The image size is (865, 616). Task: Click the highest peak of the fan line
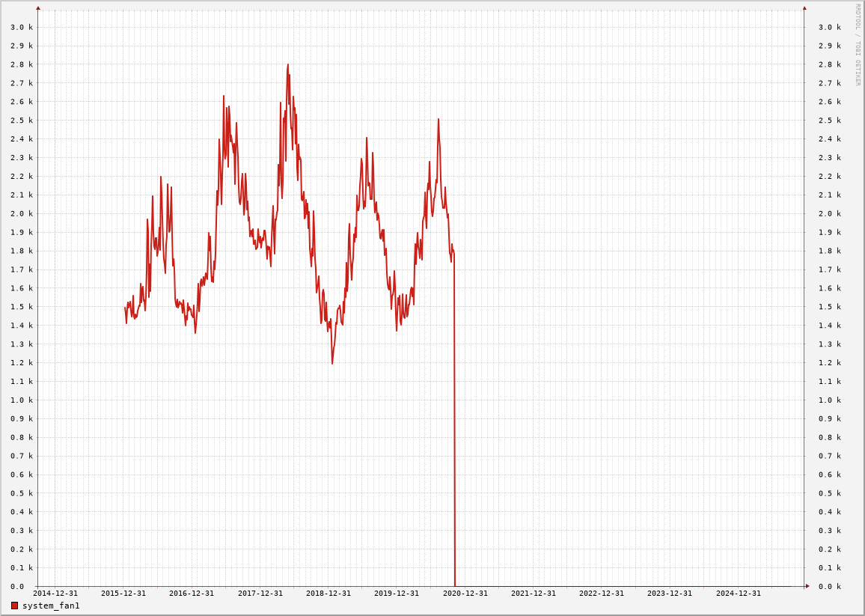287,65
